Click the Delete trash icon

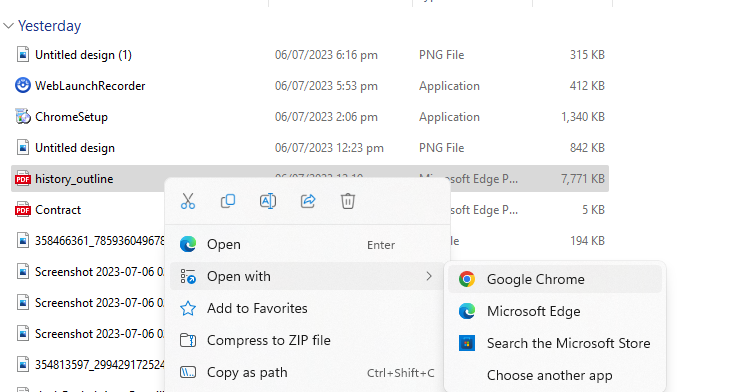(348, 201)
